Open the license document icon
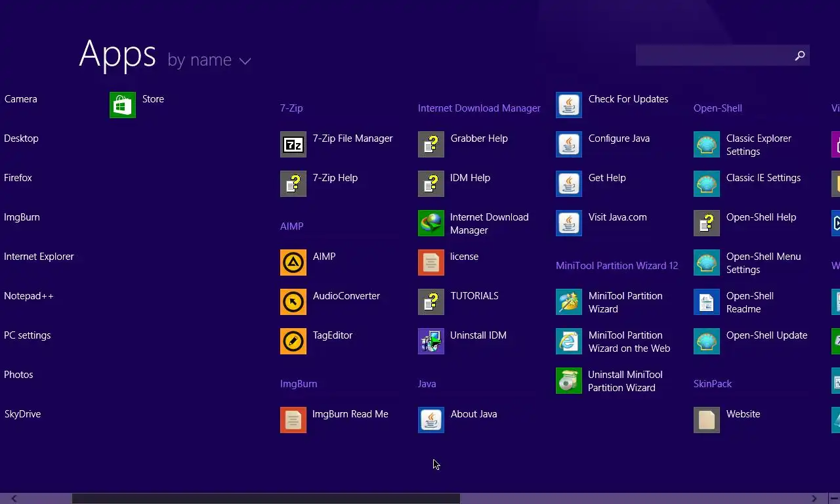The height and width of the screenshot is (504, 840). tap(431, 262)
